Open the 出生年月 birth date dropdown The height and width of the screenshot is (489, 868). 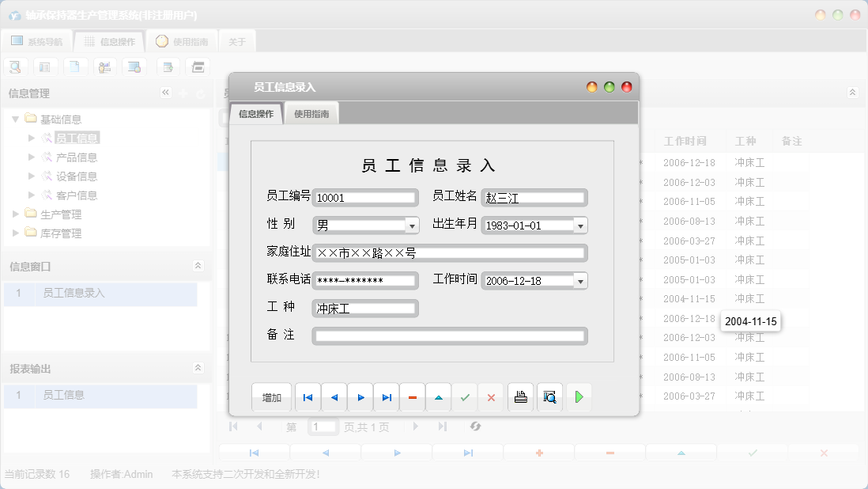point(581,225)
